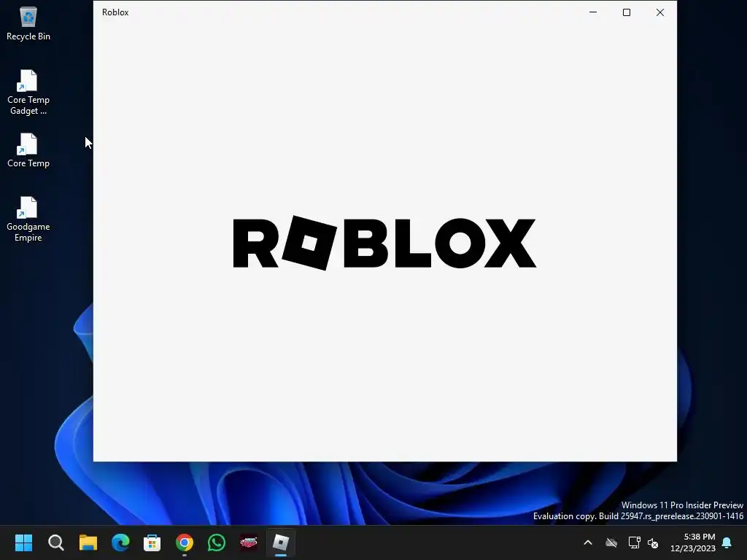The height and width of the screenshot is (560, 747).
Task: Click the muted volume tray icon
Action: pos(653,542)
